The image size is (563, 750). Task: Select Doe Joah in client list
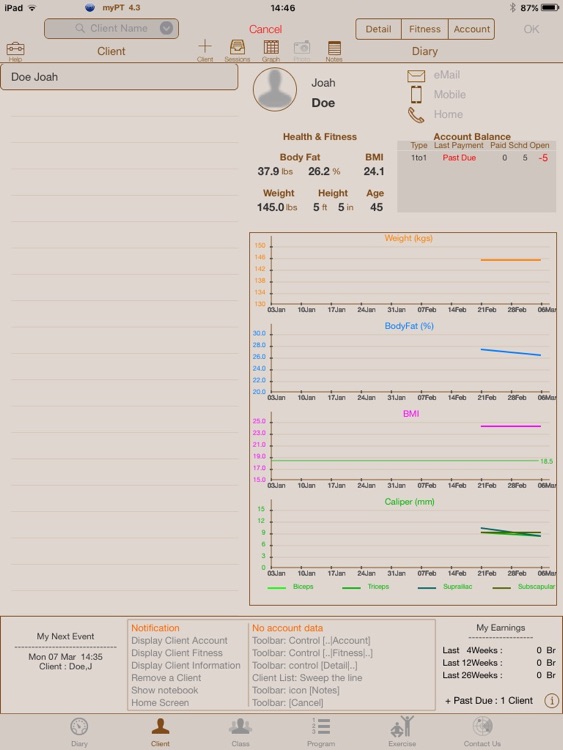[x=119, y=77]
